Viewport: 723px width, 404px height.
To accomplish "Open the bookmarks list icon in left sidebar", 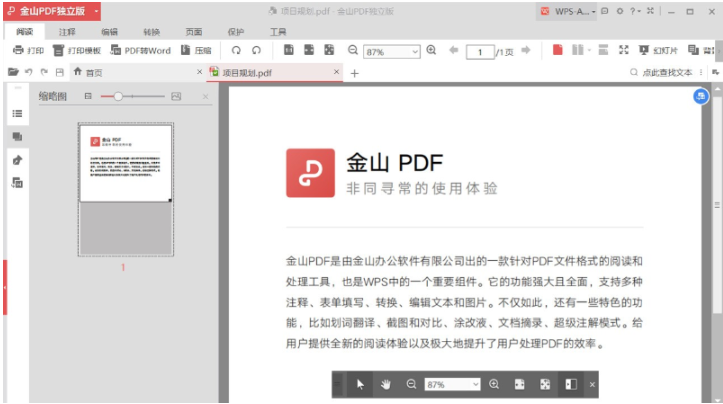I will (x=17, y=114).
